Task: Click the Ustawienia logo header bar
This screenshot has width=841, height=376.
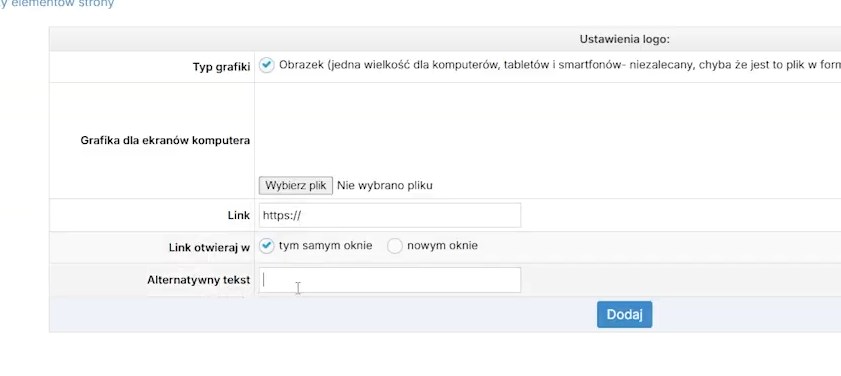Action: [445, 39]
